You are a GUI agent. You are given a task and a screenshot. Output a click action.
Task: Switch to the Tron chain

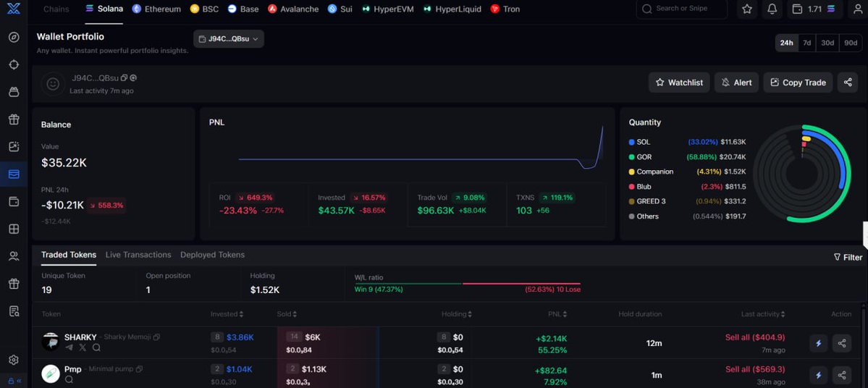[505, 9]
